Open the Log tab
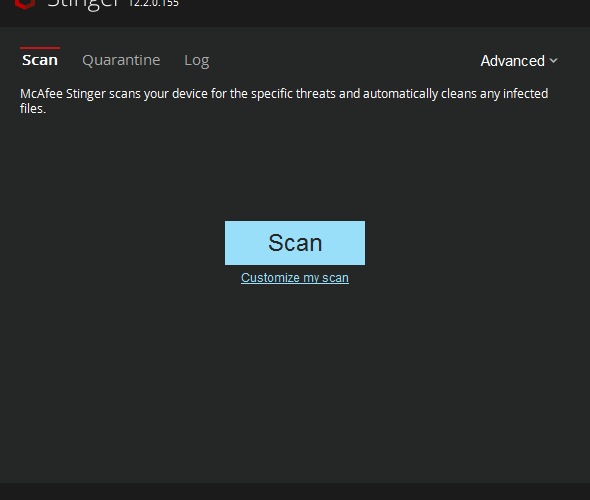The width and height of the screenshot is (590, 500). (x=196, y=61)
